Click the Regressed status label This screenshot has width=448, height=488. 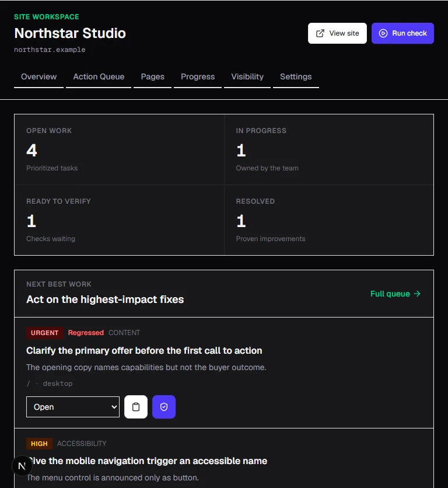(x=86, y=333)
